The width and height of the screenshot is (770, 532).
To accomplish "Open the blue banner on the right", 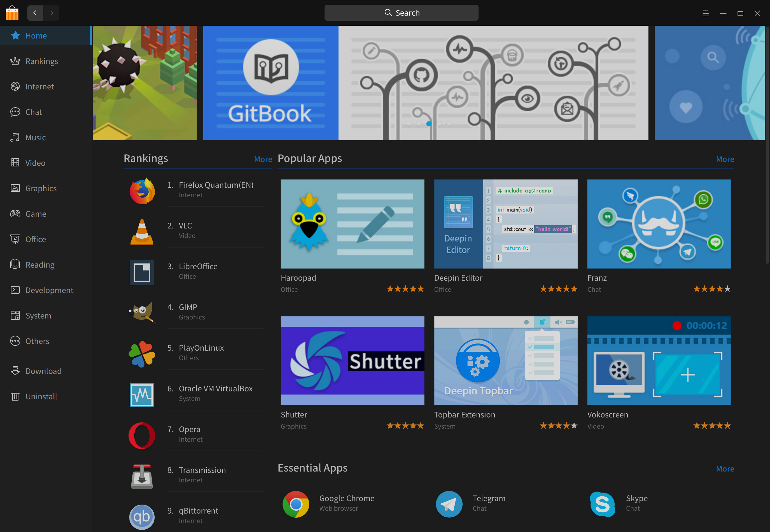I will pyautogui.click(x=709, y=83).
